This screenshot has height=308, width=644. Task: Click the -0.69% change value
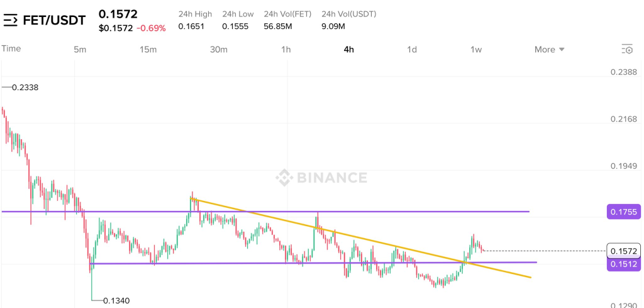coord(151,28)
